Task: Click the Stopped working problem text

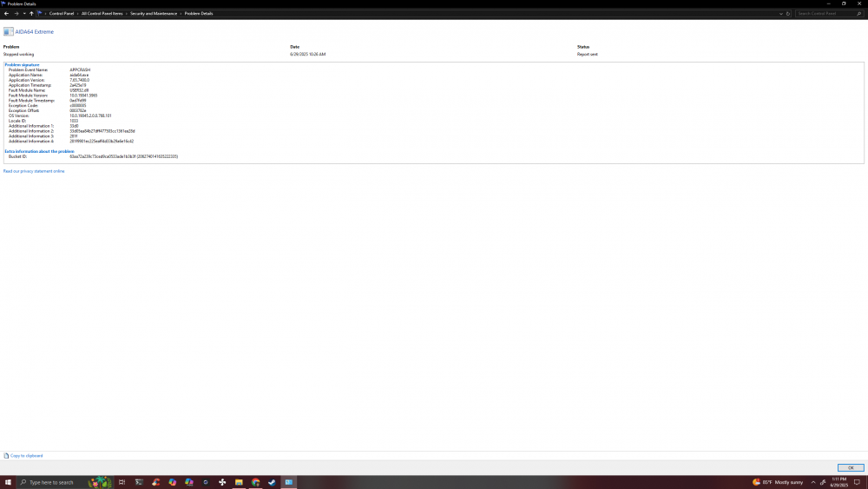Action: pos(18,54)
